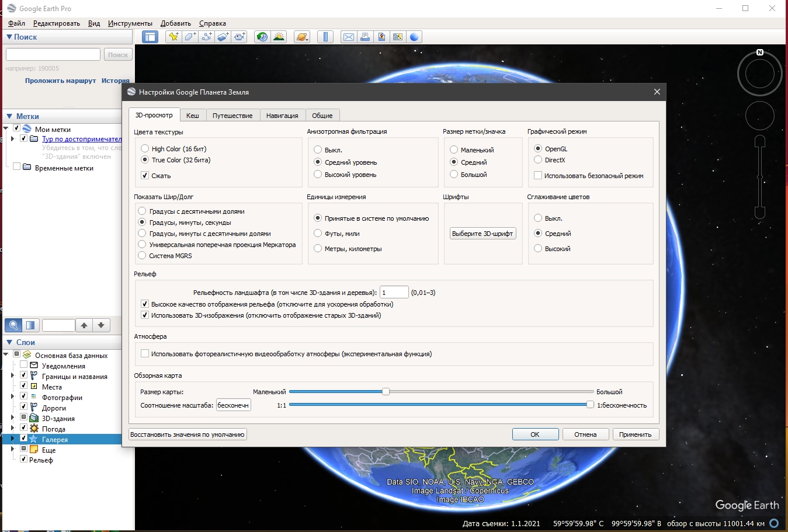Viewport: 788px width, 532px height.
Task: Switch to the 'Кеш' tab
Action: click(x=192, y=116)
